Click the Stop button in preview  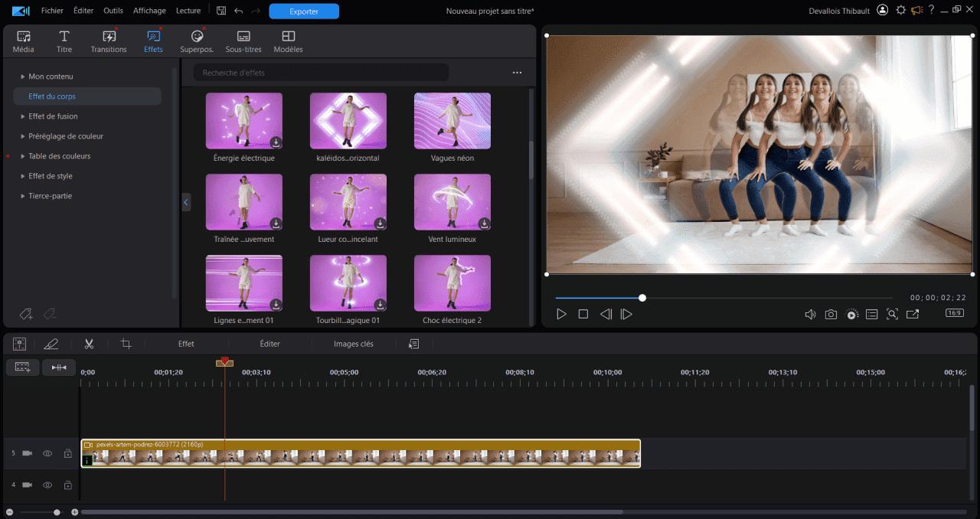tap(583, 314)
